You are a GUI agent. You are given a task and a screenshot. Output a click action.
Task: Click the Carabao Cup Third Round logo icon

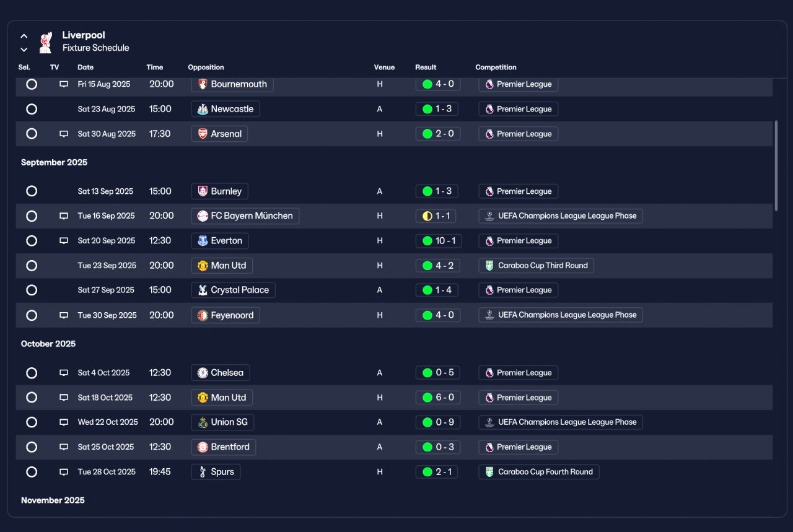coord(489,266)
